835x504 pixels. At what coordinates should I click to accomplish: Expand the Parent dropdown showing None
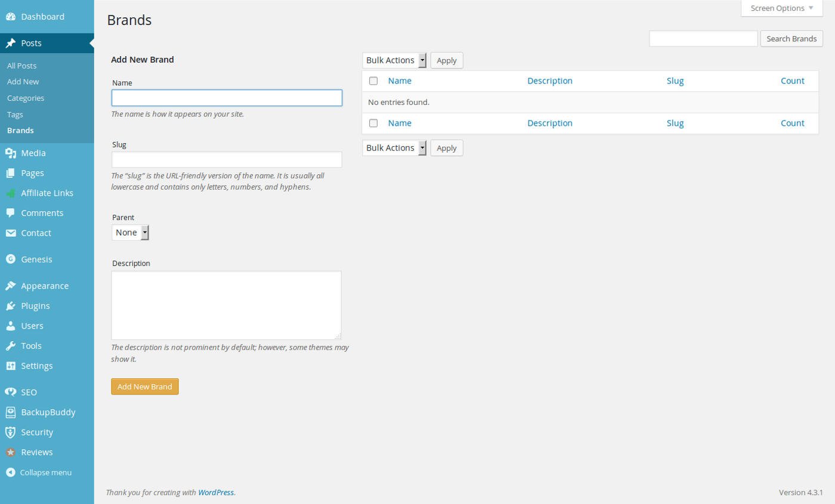pyautogui.click(x=130, y=233)
